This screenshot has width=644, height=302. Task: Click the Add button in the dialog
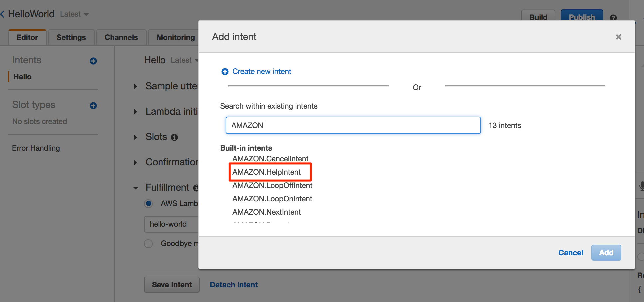pos(606,253)
